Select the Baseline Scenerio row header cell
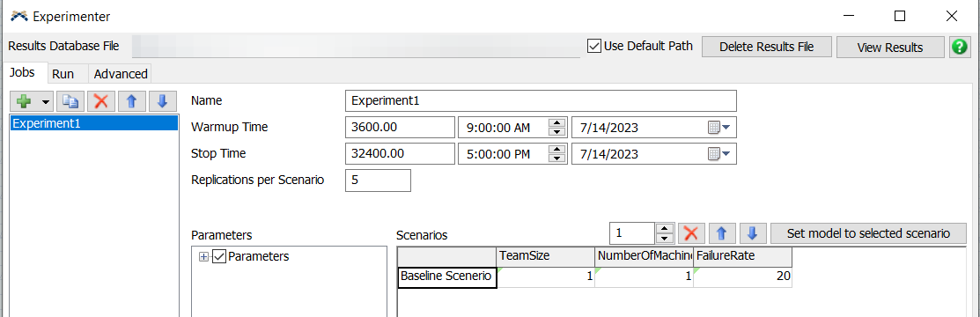Image resolution: width=980 pixels, height=317 pixels. pyautogui.click(x=447, y=276)
